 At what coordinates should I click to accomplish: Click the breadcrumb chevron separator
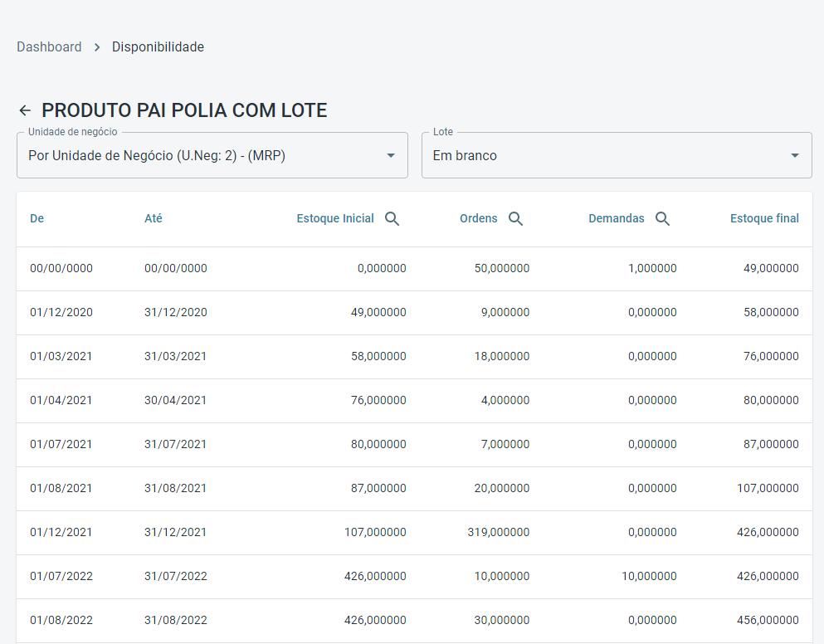click(x=97, y=47)
